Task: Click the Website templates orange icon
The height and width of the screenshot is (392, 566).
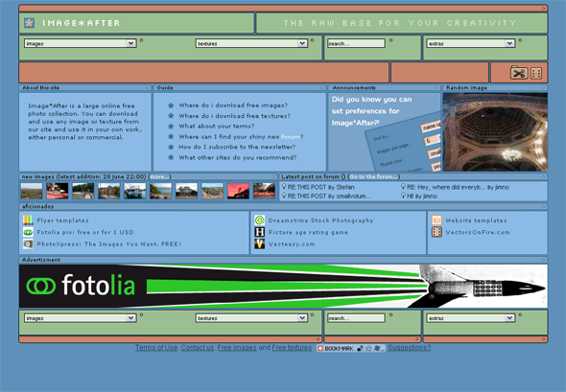Action: 436,220
